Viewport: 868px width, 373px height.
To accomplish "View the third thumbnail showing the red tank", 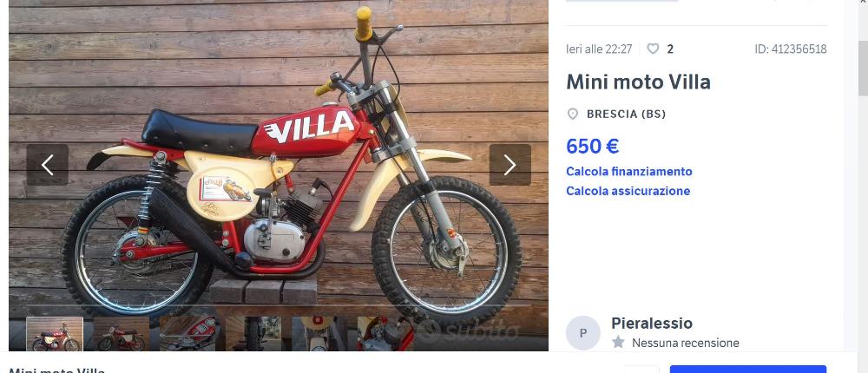I will [x=187, y=334].
